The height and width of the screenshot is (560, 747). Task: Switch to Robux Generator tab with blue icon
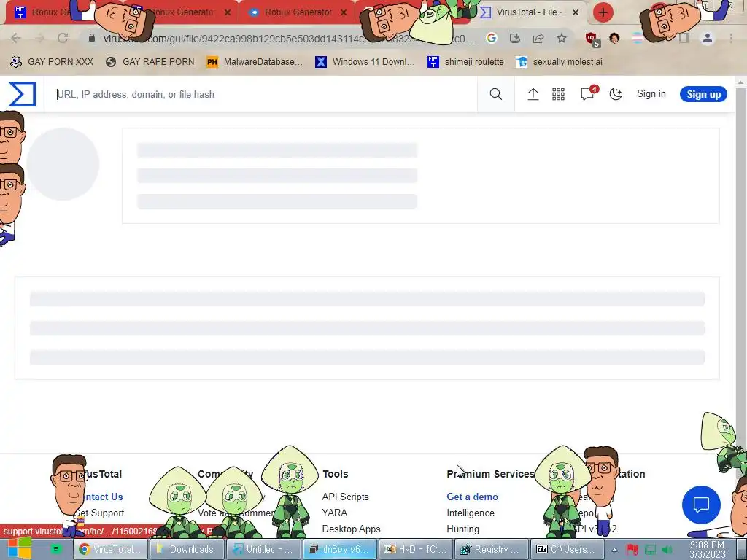tap(298, 12)
